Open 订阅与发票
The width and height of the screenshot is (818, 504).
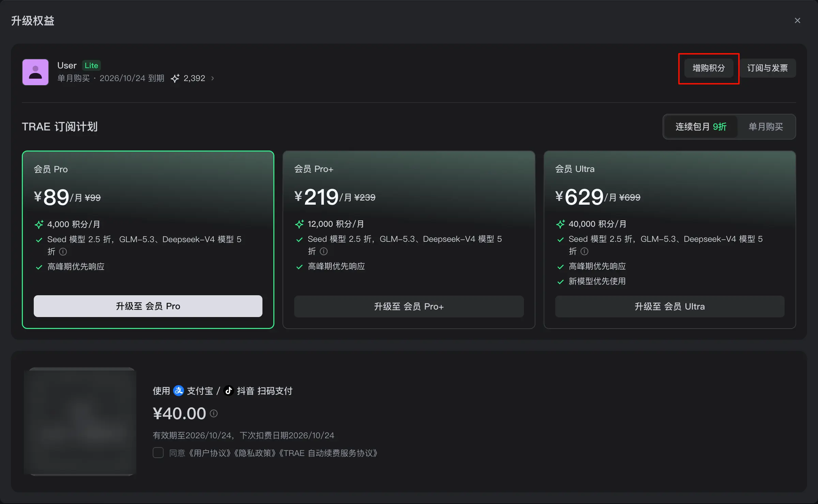coord(768,68)
